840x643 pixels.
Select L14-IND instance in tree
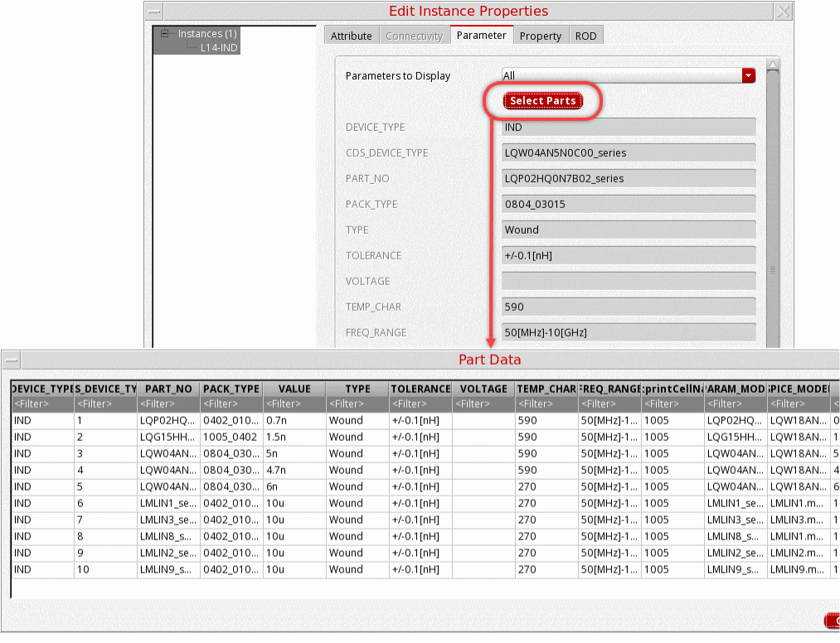click(x=218, y=48)
